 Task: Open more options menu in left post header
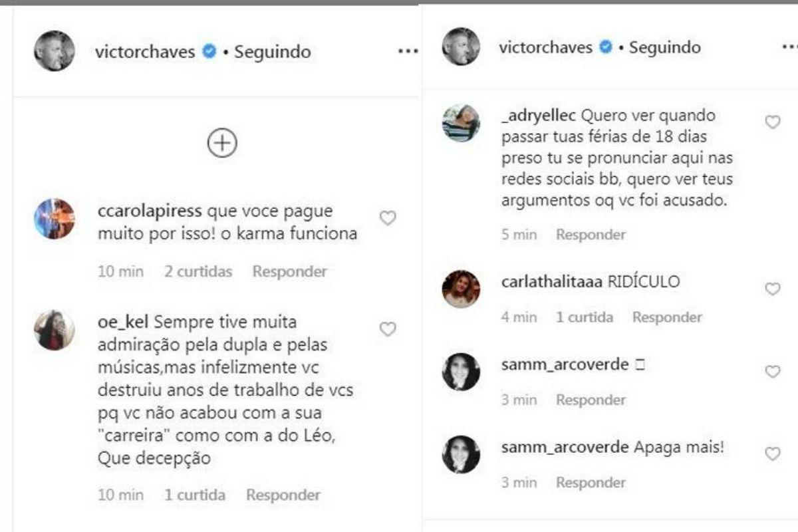[x=407, y=51]
